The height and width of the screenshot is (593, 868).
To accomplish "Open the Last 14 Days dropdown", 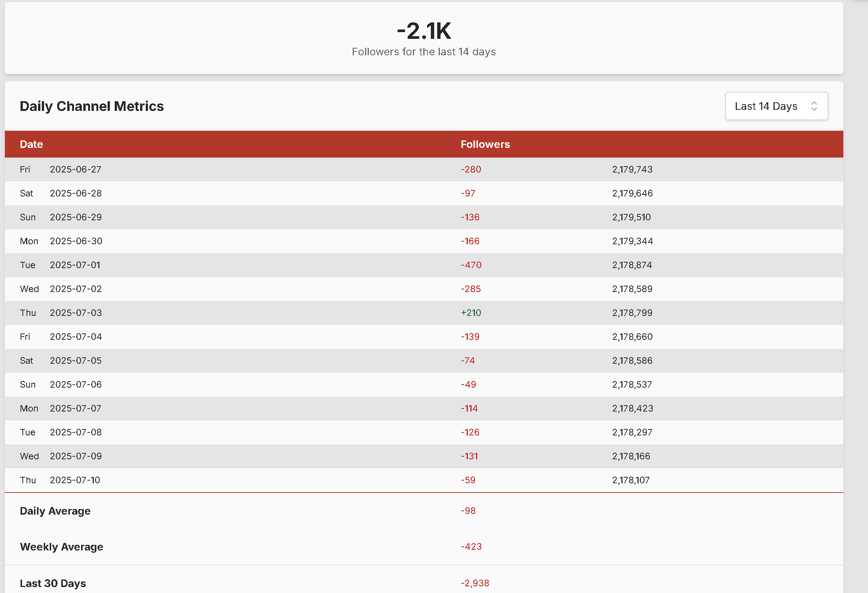I will point(776,106).
